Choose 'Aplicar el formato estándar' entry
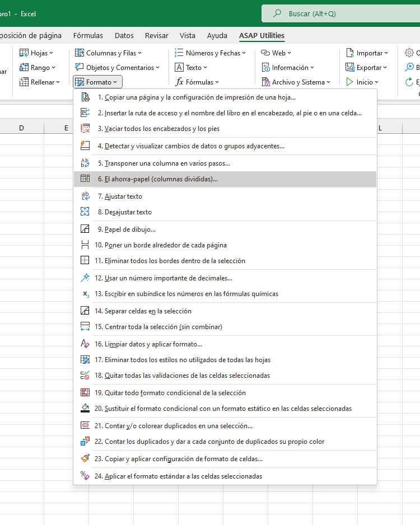Screen dimensions: 420x525 [225, 476]
